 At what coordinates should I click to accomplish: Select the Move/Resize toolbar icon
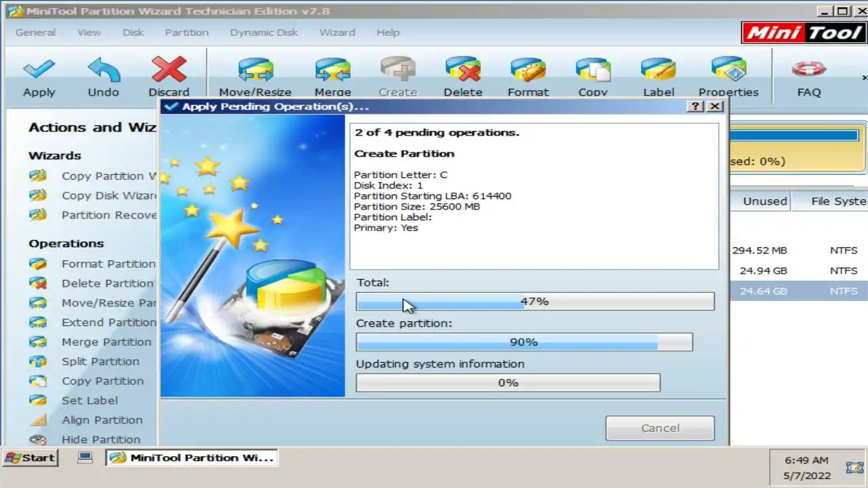point(255,69)
